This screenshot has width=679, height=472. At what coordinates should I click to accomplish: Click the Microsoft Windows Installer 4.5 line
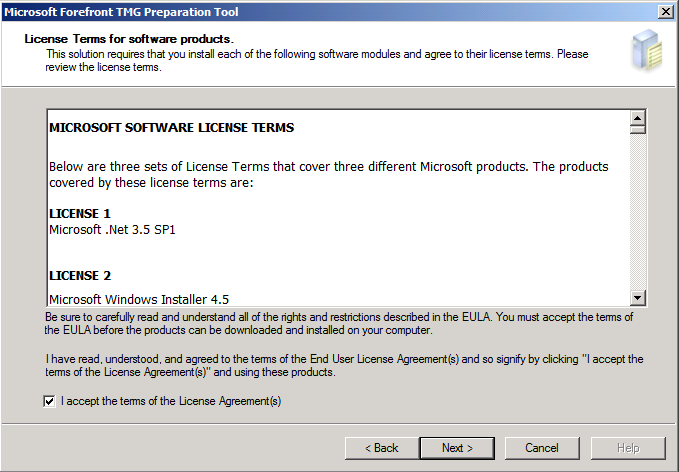[x=139, y=298]
